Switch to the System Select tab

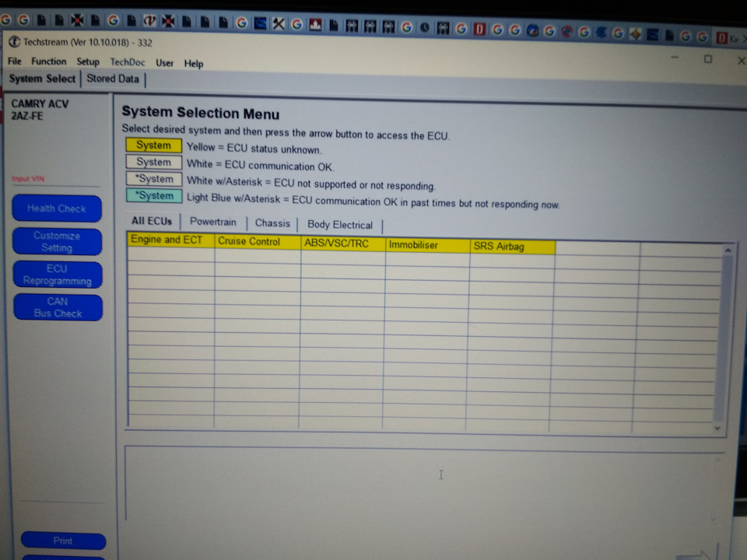coord(42,79)
